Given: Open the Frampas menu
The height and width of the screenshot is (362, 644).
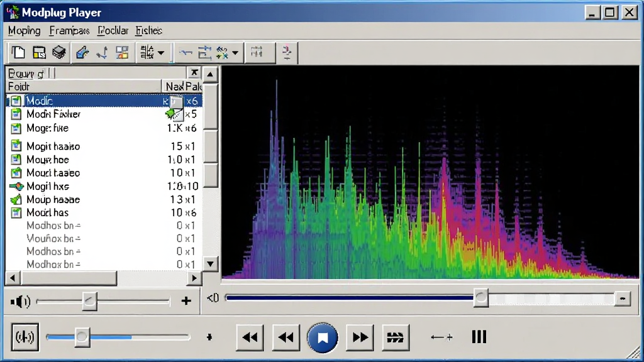Looking at the screenshot, I should (69, 31).
